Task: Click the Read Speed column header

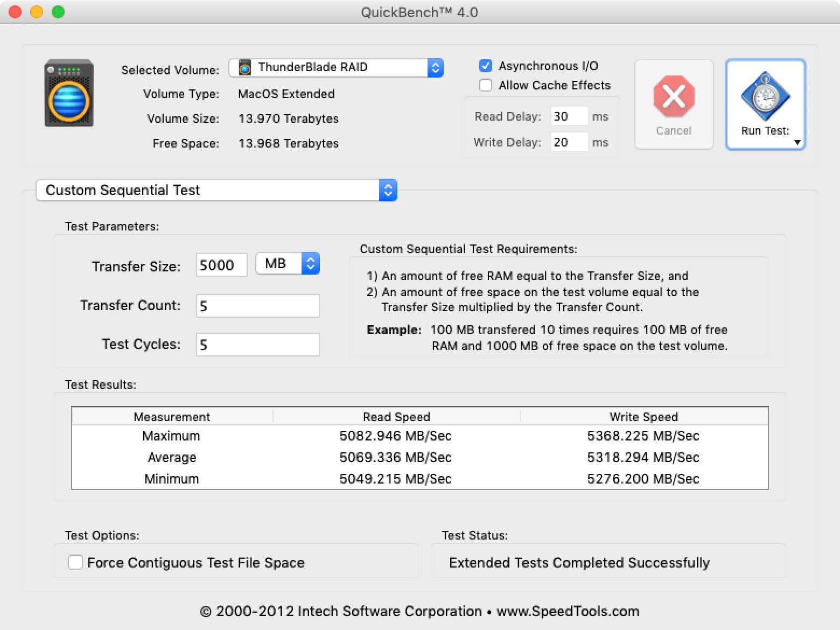Action: pyautogui.click(x=397, y=417)
